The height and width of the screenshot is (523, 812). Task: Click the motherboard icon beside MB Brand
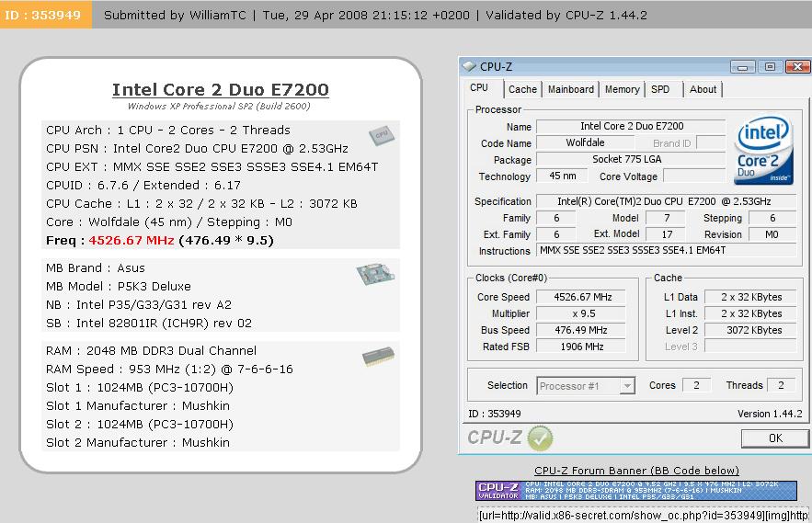[x=376, y=273]
